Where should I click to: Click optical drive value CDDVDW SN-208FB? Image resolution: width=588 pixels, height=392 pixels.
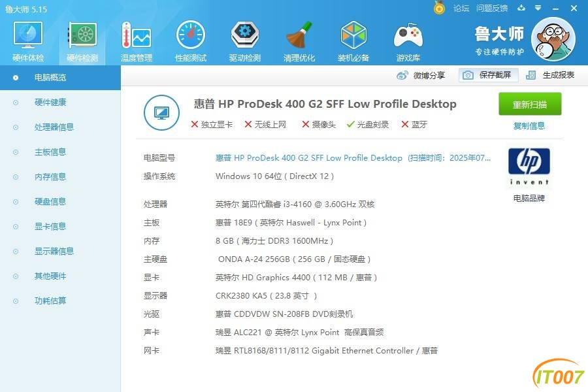point(284,314)
